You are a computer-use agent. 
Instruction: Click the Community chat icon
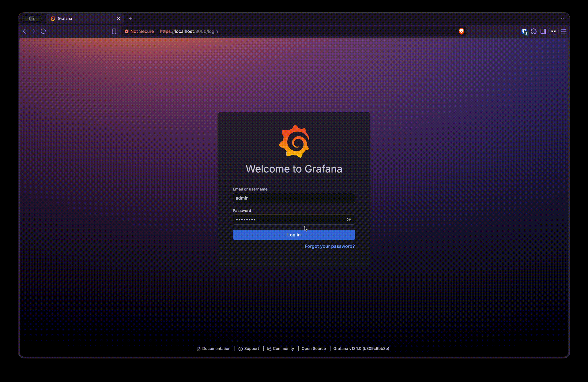(x=269, y=349)
